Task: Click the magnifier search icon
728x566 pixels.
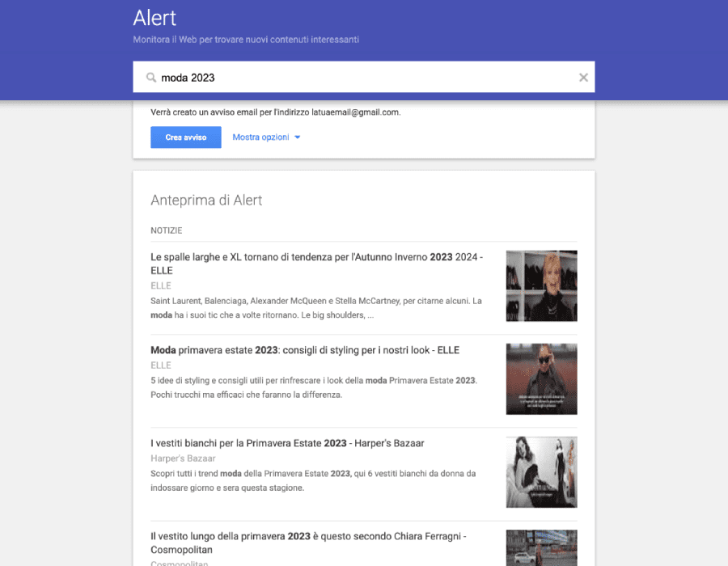Action: coord(151,78)
